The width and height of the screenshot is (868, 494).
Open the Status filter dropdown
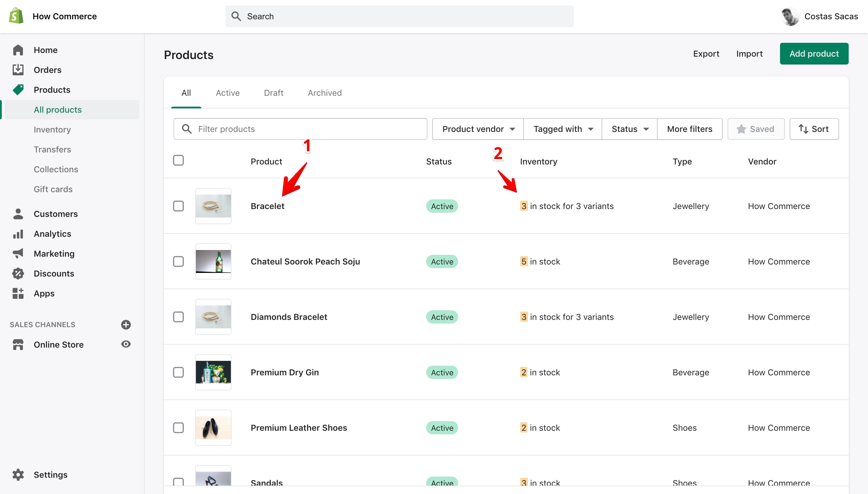[630, 129]
